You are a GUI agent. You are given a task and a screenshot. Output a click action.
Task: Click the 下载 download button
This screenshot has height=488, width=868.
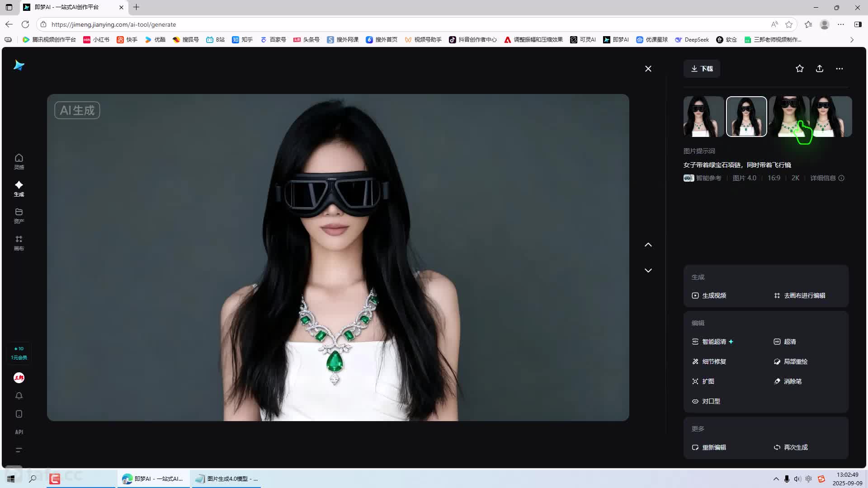[x=702, y=69]
